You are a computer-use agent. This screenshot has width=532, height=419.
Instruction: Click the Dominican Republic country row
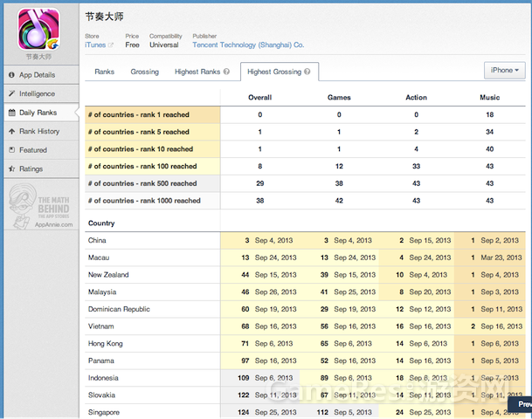click(x=305, y=310)
